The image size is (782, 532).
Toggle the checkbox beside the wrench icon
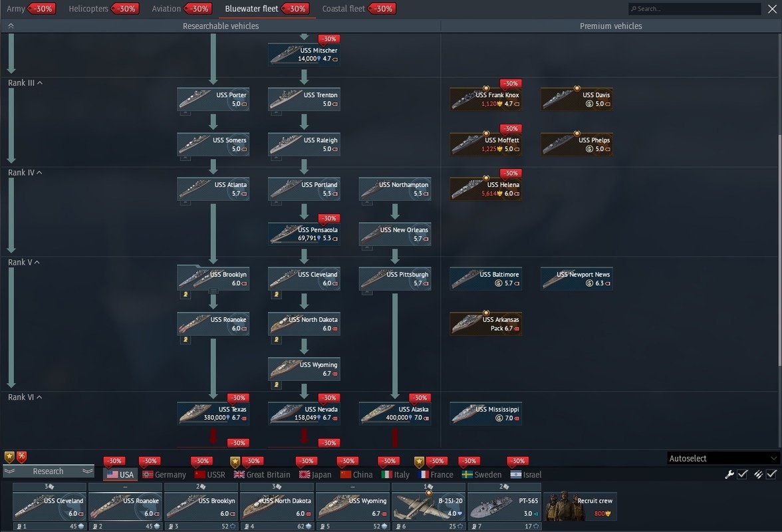tap(742, 474)
